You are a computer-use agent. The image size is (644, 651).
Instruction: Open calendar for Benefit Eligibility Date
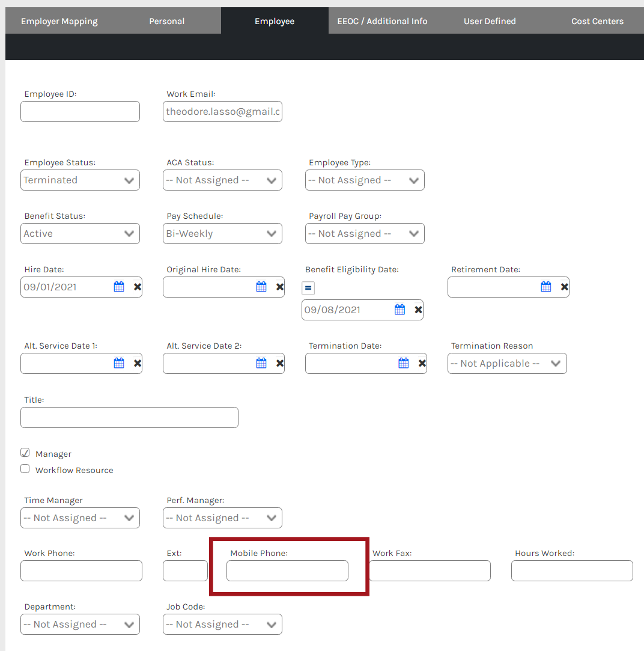click(x=399, y=310)
